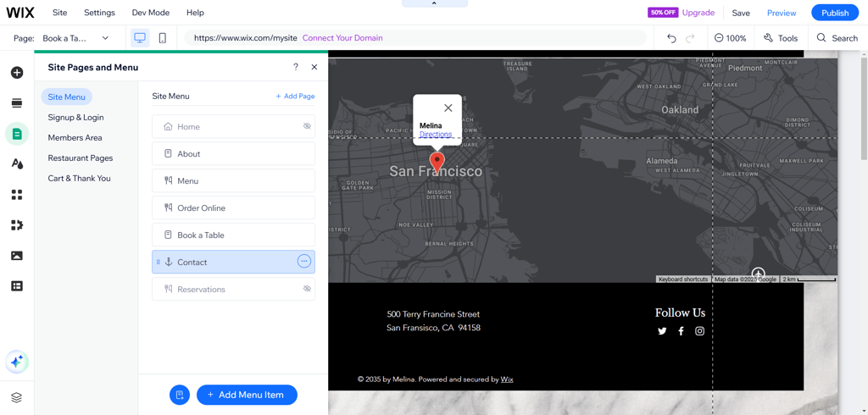This screenshot has height=415, width=868.
Task: Open the Pages and Menu sidebar icon
Action: tap(17, 134)
